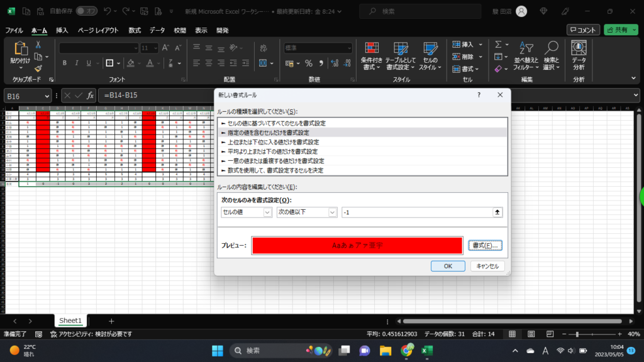Click the range selector arrow icon in dialog
Image resolution: width=644 pixels, height=362 pixels.
pyautogui.click(x=497, y=212)
